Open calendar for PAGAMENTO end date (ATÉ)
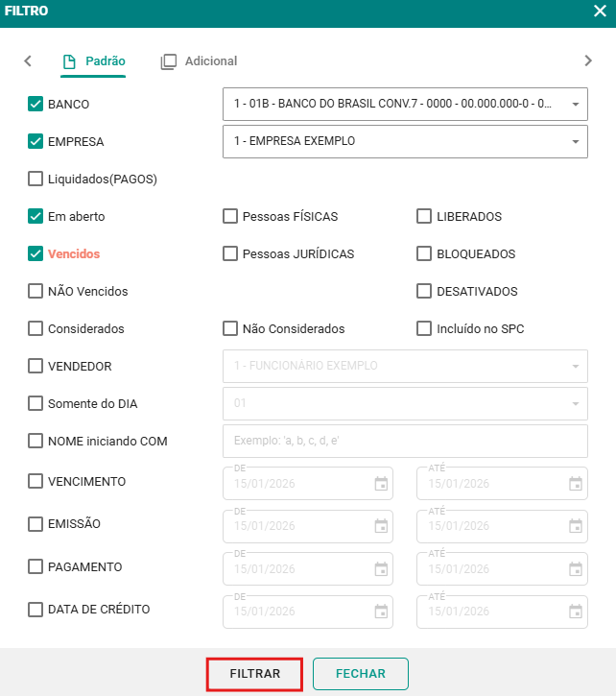The image size is (616, 696). coord(575,568)
